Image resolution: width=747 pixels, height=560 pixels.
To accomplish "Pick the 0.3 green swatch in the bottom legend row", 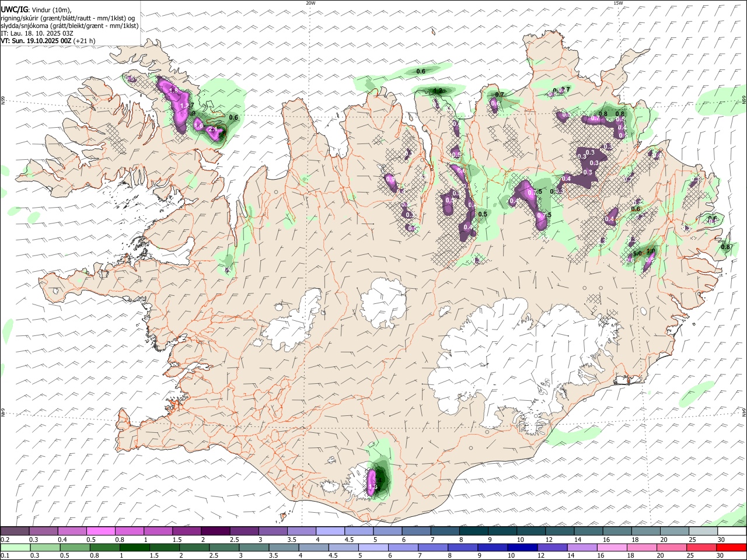I will tap(45, 547).
